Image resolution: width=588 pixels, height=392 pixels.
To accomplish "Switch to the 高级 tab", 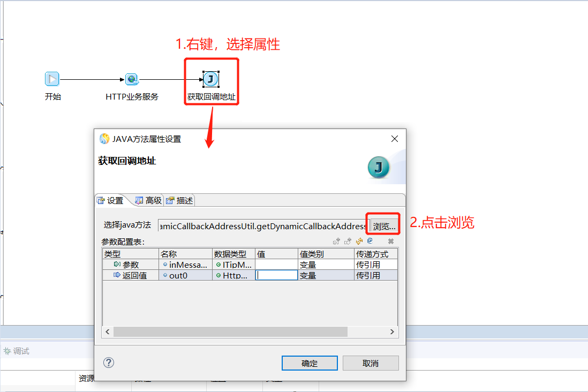I will point(148,201).
